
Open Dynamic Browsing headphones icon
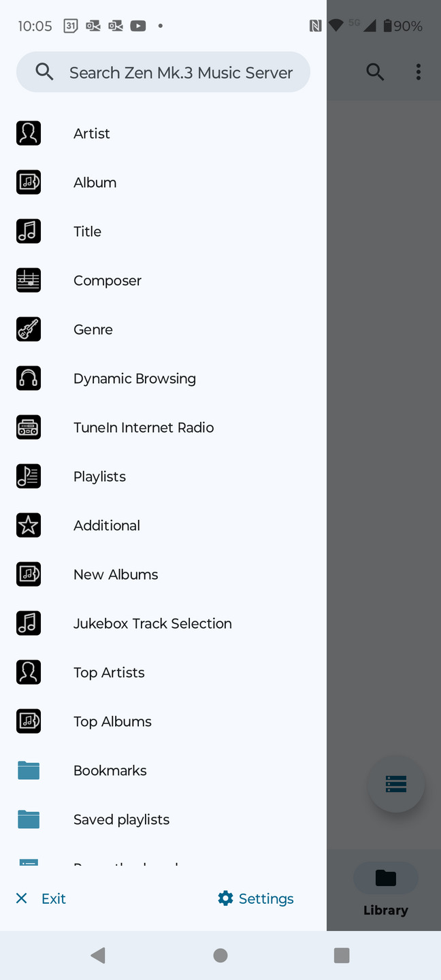point(29,378)
